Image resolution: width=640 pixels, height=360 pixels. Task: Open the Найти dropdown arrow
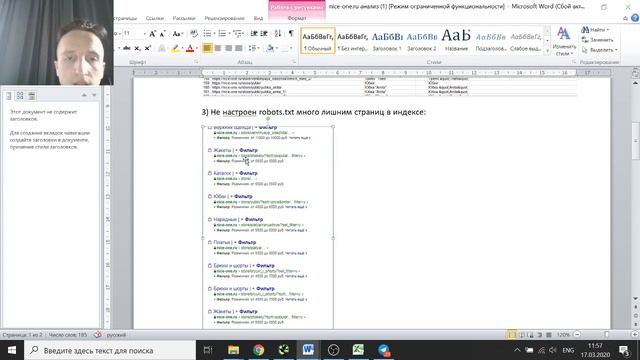point(607,30)
